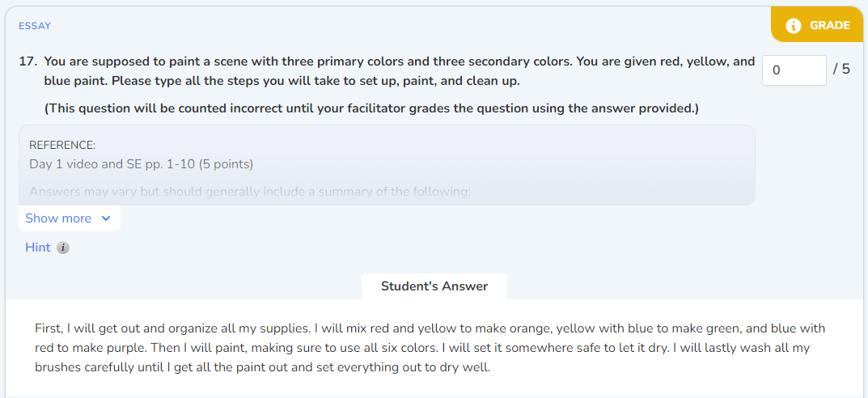Click the question text about painting a scene

399,71
